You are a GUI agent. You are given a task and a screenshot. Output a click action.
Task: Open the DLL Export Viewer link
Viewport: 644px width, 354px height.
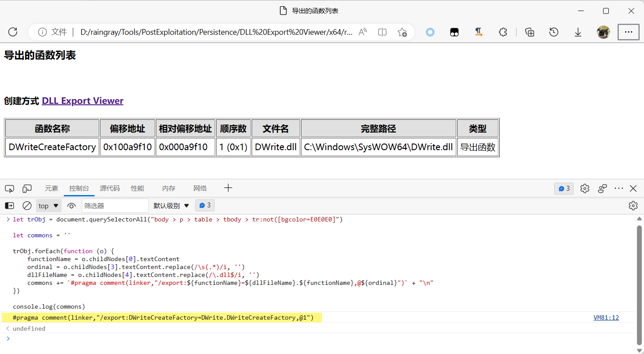pos(83,101)
